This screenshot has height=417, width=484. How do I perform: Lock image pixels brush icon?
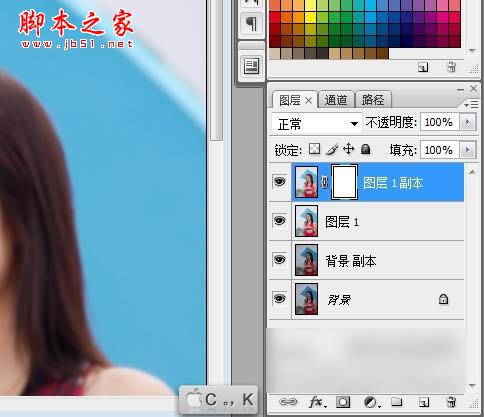tap(332, 149)
